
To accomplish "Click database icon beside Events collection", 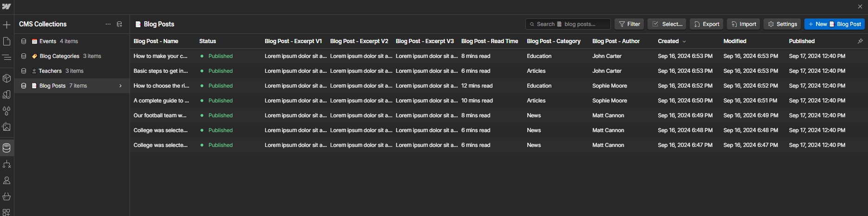I will 24,41.
